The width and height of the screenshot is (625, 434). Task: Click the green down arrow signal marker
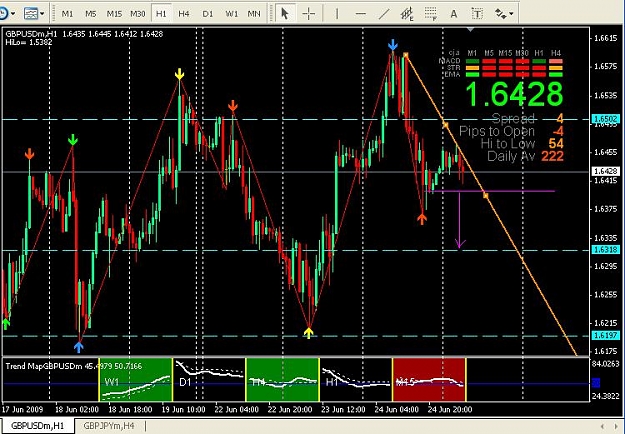pos(73,140)
